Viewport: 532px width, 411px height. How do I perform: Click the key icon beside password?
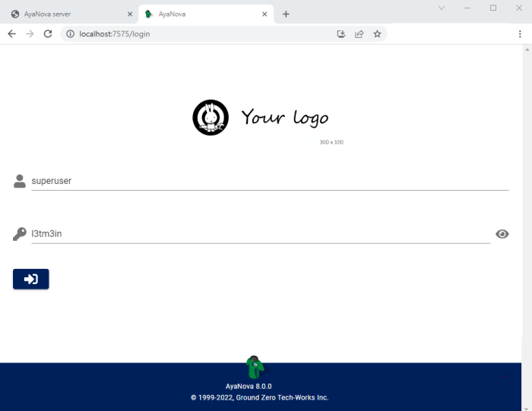click(20, 234)
